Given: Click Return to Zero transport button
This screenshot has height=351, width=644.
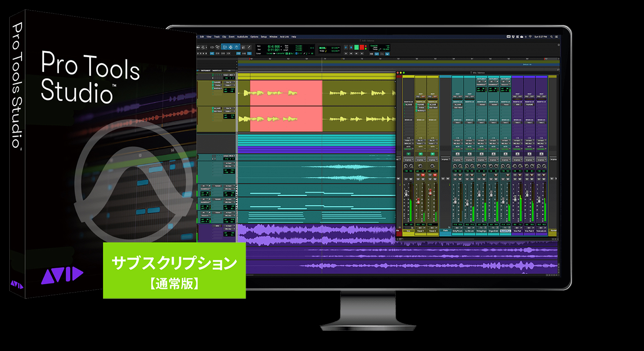Looking at the screenshot, I should tap(346, 53).
